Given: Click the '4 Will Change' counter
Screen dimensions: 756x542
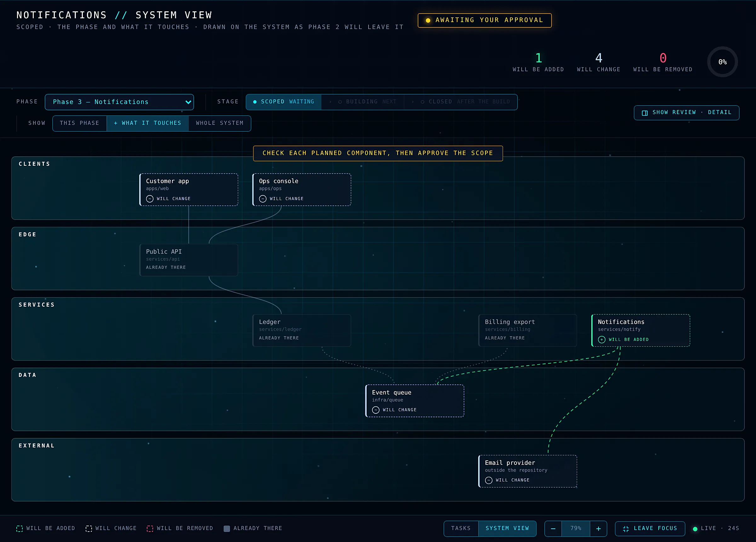Looking at the screenshot, I should click(598, 62).
